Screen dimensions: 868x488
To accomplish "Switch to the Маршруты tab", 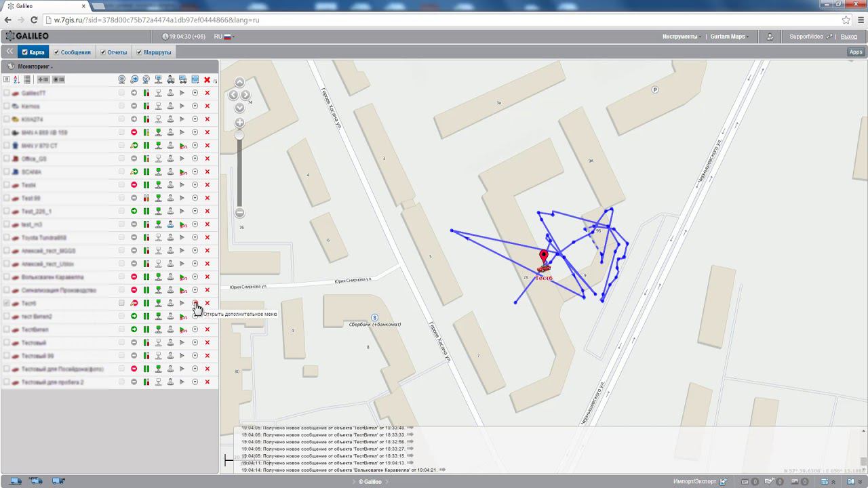I will coord(157,52).
